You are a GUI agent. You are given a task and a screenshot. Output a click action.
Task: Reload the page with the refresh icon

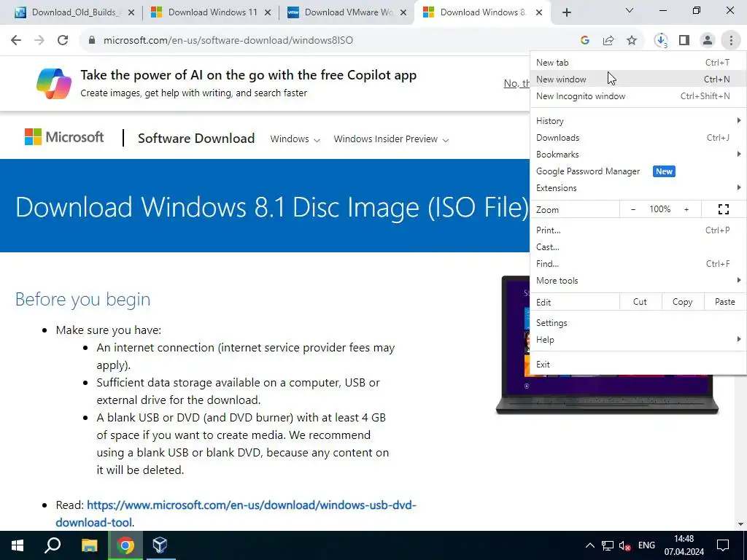63,41
